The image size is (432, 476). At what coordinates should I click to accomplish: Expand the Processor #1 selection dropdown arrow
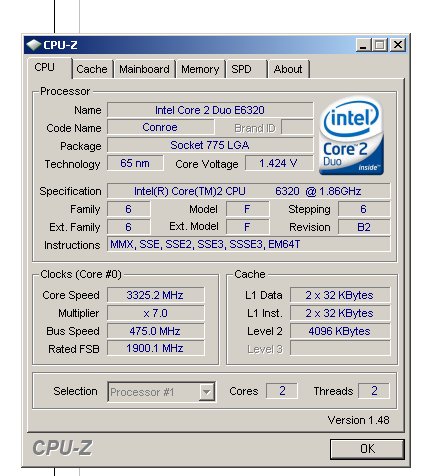tap(207, 392)
